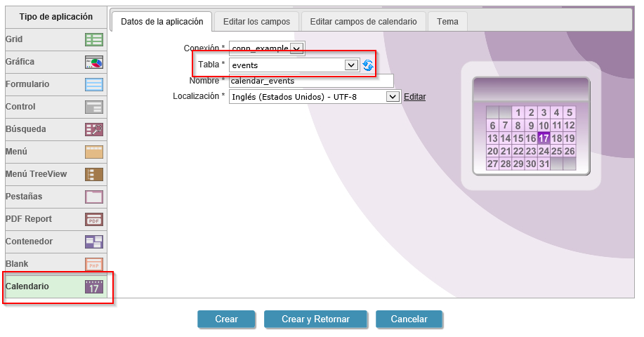Click the Formulario icon
Viewport: 644px width, 337px height.
coord(94,84)
